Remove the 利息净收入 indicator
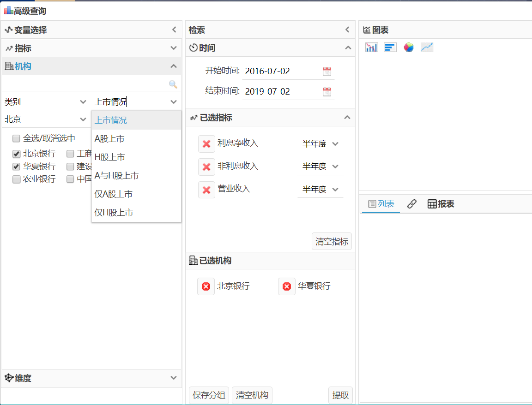Image resolution: width=532 pixels, height=405 pixels. (x=206, y=144)
